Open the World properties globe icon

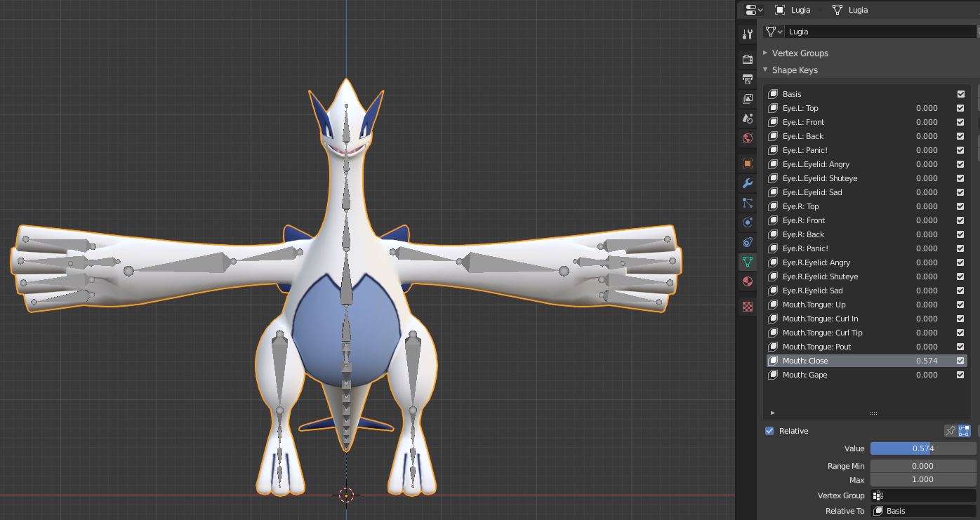coord(747,138)
